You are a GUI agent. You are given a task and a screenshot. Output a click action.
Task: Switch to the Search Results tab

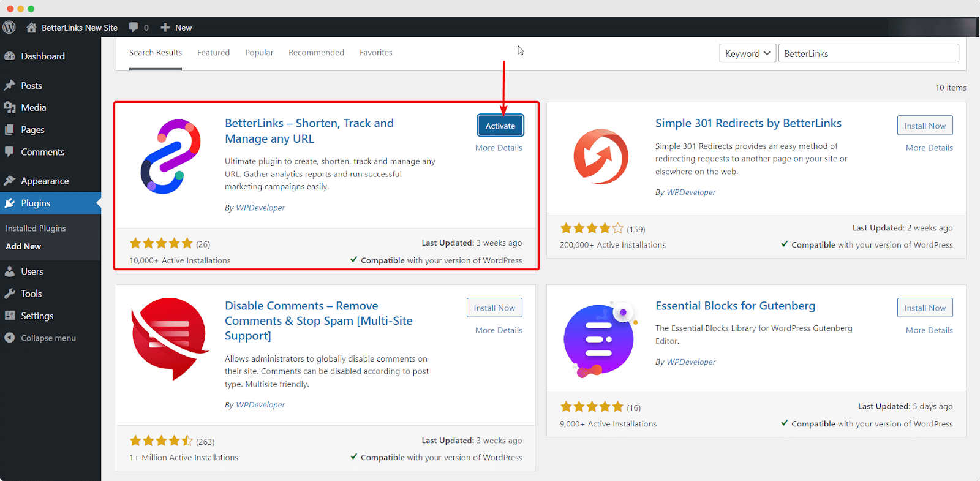(x=156, y=53)
